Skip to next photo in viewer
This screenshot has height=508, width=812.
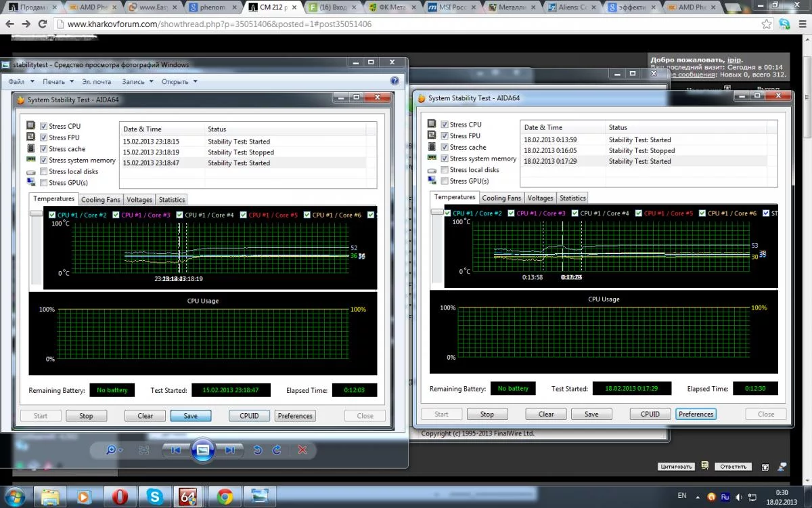click(231, 450)
